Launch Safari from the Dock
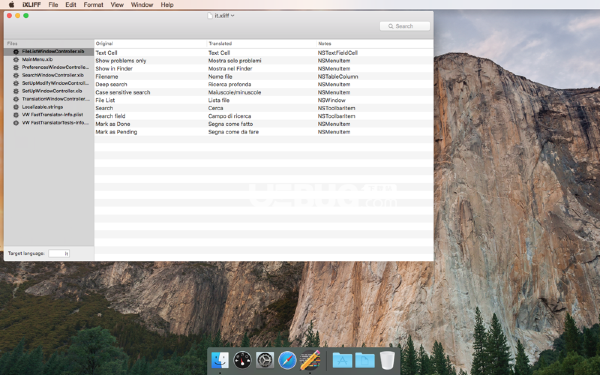The image size is (600, 375). [x=287, y=360]
